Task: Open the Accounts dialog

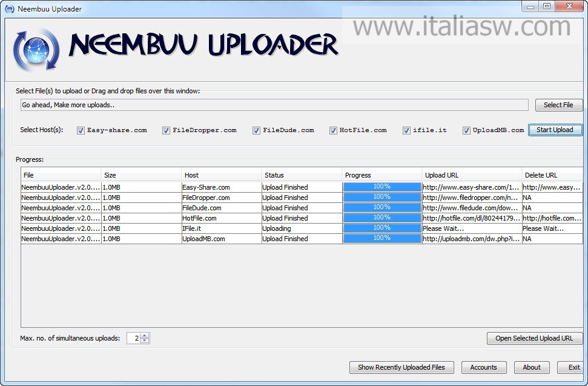Action: click(484, 367)
